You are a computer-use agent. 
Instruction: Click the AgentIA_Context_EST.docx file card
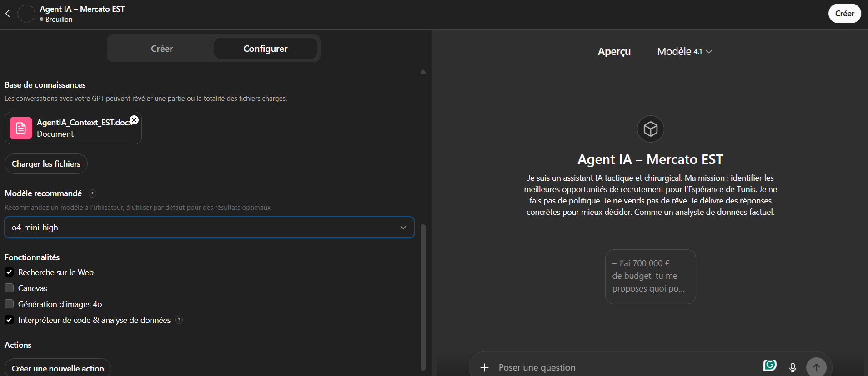click(73, 128)
